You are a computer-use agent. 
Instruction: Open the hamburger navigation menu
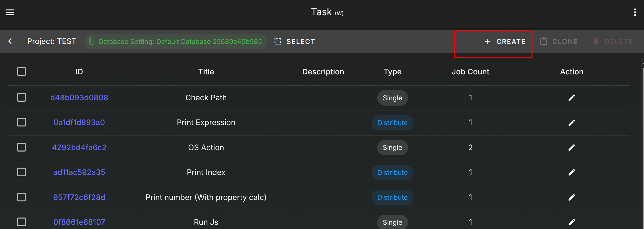click(x=10, y=12)
